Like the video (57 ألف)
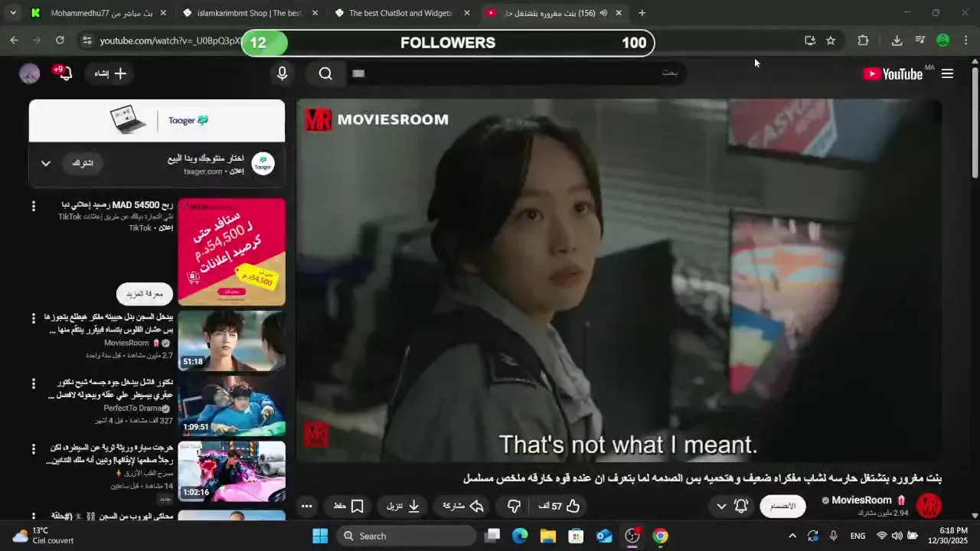This screenshot has width=980, height=551. pos(560,506)
